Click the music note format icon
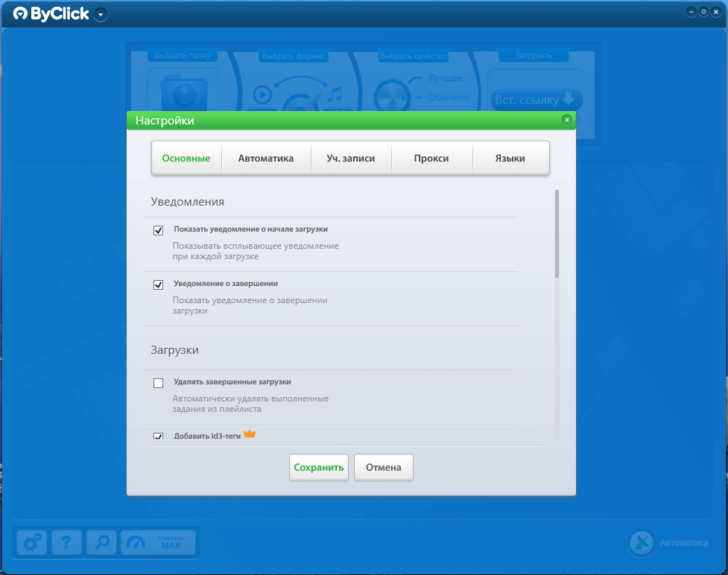The image size is (728, 575). pyautogui.click(x=335, y=95)
